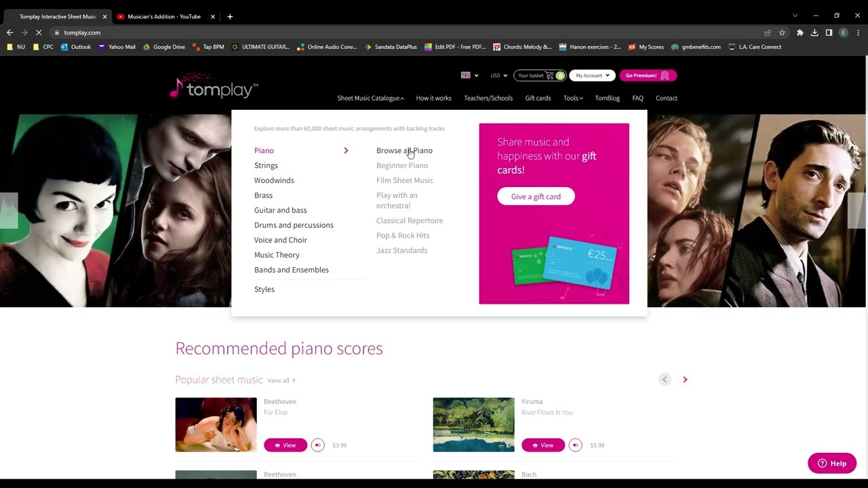Open River Flows In You thumbnail

(473, 424)
